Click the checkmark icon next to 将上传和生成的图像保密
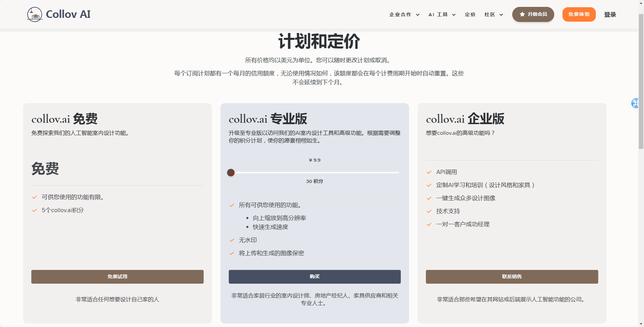Image resolution: width=644 pixels, height=327 pixels. pyautogui.click(x=232, y=253)
